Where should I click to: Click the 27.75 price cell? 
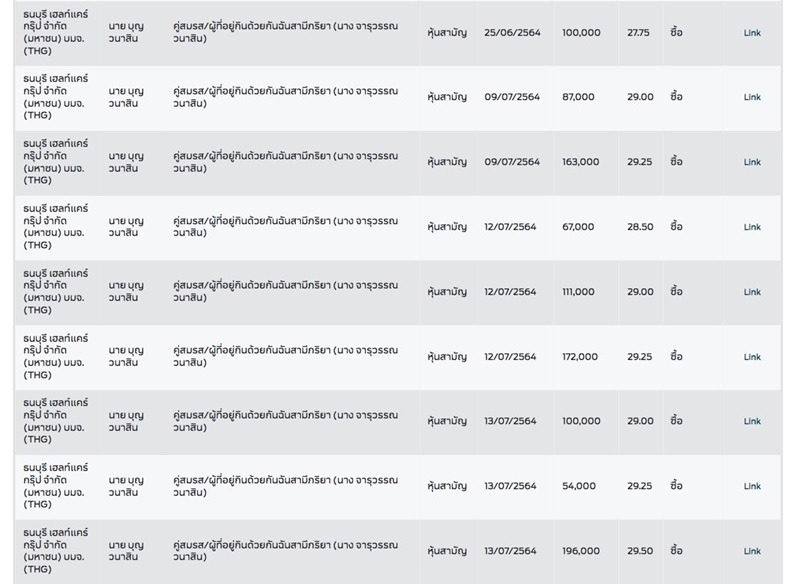[x=638, y=33]
